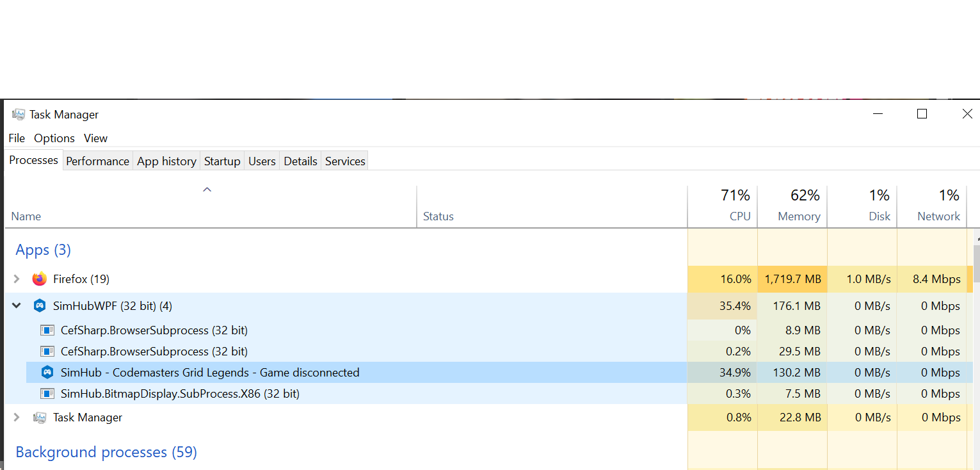Viewport: 980px width, 470px height.
Task: Click the SimHubWPF app icon
Action: pos(40,305)
